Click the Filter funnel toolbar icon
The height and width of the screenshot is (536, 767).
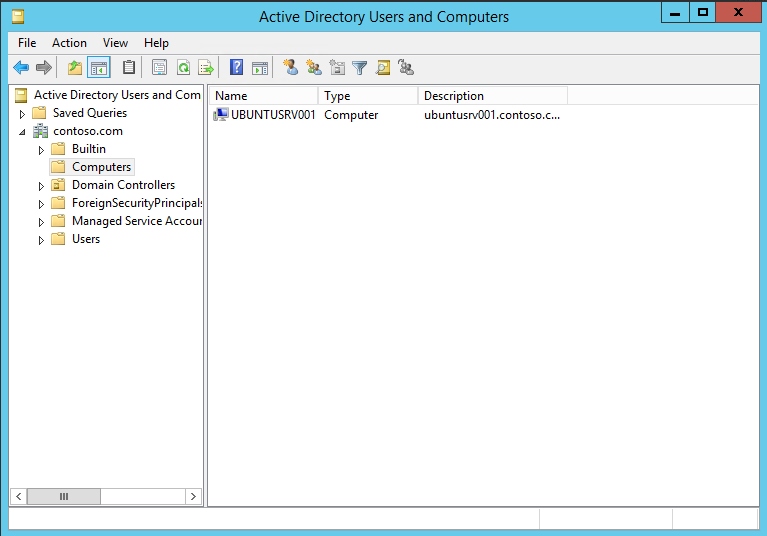[360, 67]
